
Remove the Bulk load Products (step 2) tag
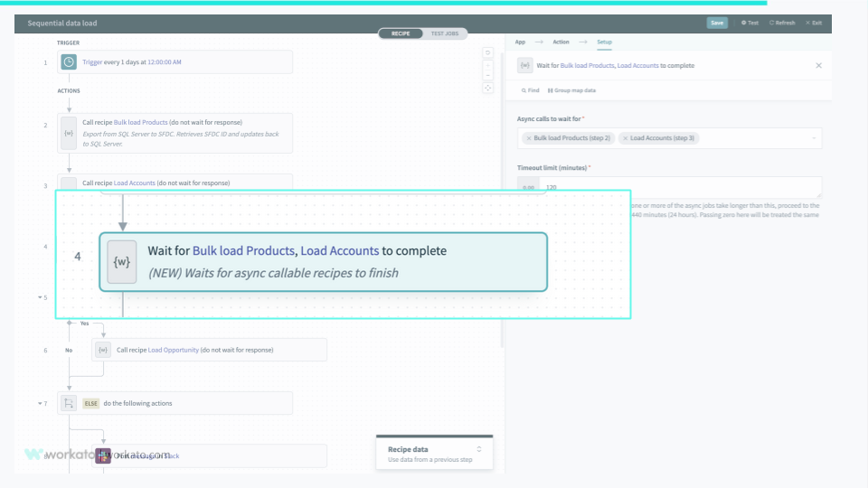[x=529, y=138]
